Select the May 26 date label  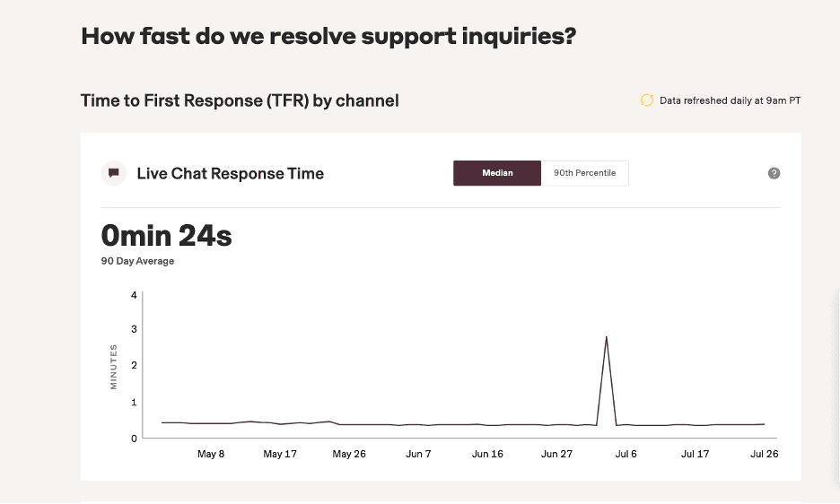click(x=349, y=454)
